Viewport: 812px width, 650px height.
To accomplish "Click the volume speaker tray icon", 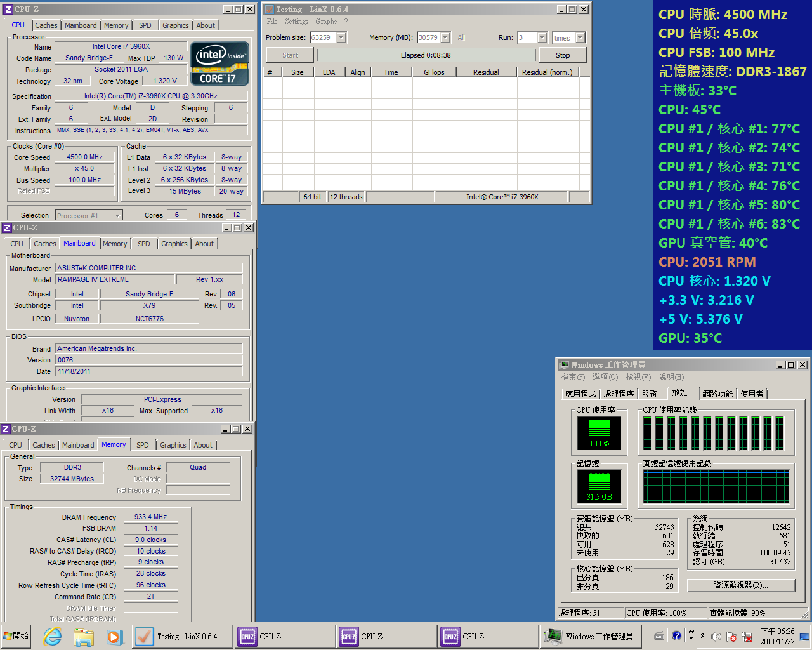I will click(716, 636).
